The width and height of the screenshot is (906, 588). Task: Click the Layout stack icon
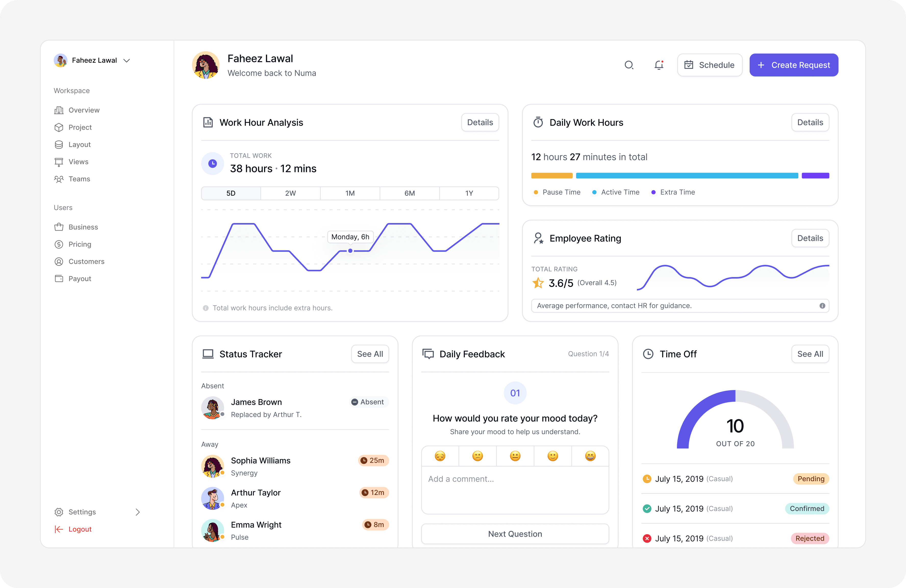(59, 145)
